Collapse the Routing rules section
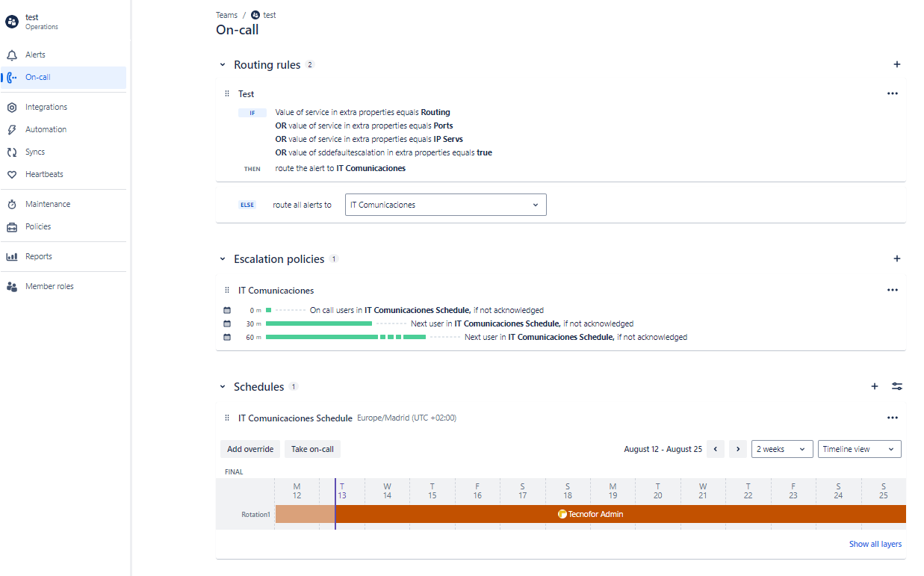The width and height of the screenshot is (924, 576). click(x=223, y=65)
